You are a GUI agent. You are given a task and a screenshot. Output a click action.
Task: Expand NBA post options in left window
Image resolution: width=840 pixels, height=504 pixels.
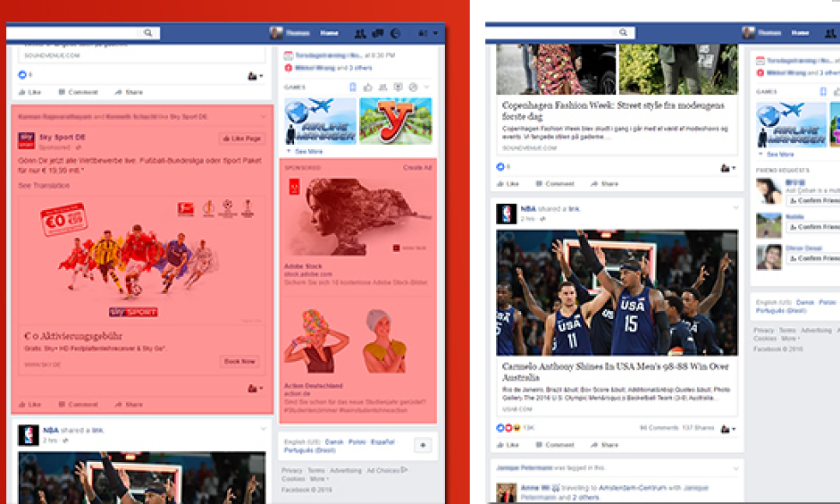tap(263, 429)
